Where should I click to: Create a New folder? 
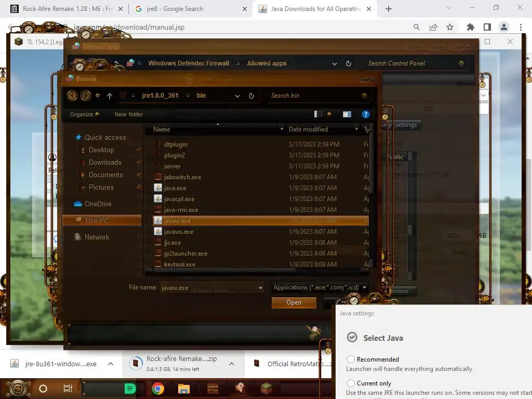(x=129, y=114)
